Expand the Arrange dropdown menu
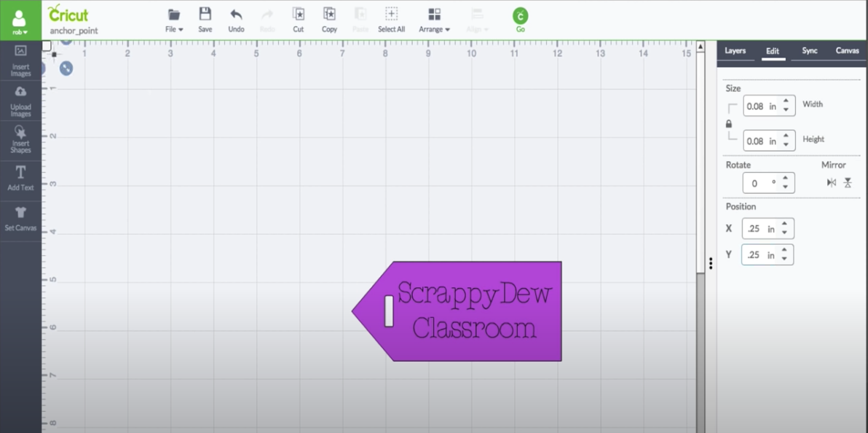The image size is (868, 433). (x=434, y=20)
